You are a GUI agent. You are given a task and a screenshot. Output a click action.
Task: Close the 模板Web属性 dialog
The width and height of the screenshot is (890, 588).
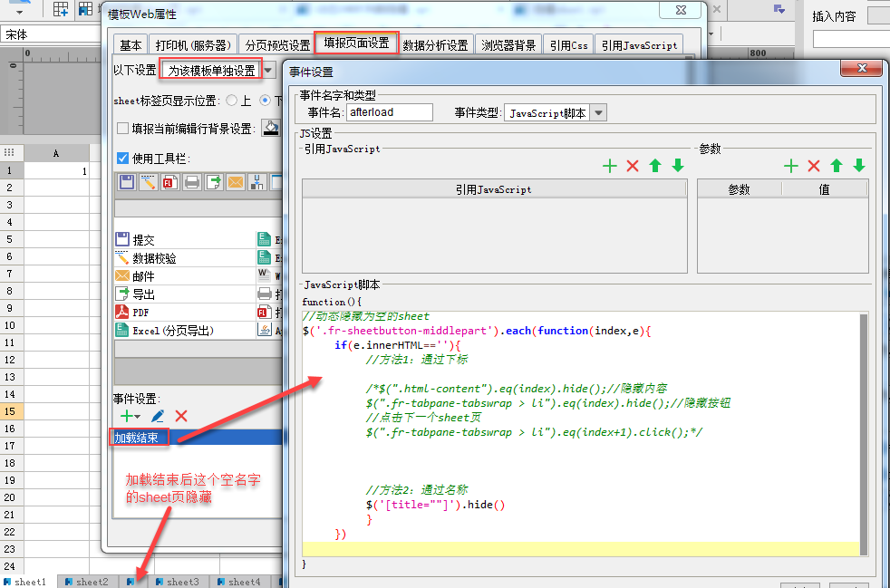click(x=681, y=10)
